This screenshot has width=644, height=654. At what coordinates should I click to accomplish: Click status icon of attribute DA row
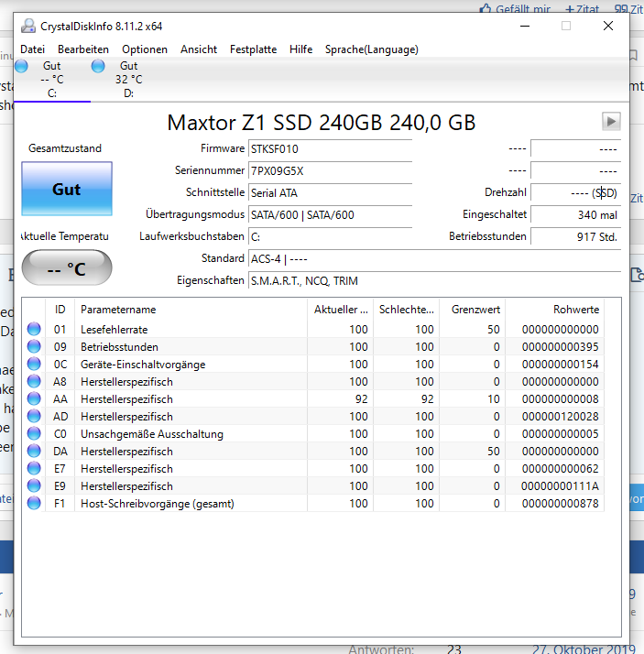[34, 451]
